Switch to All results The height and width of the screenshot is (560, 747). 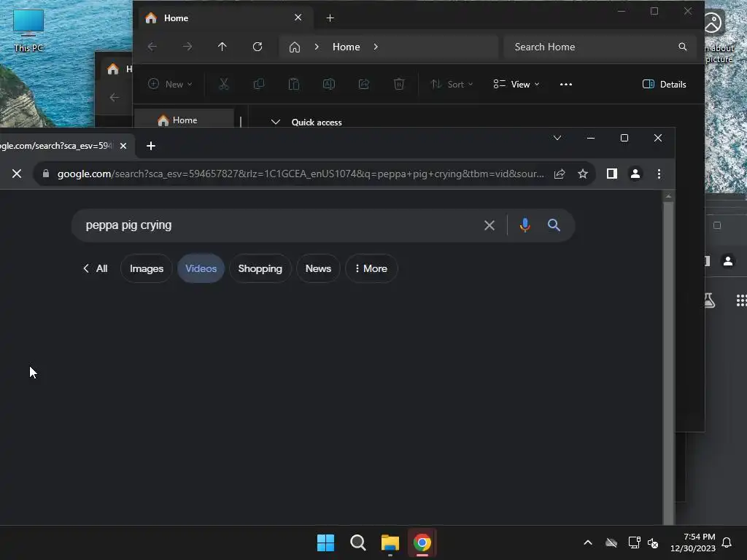point(96,268)
